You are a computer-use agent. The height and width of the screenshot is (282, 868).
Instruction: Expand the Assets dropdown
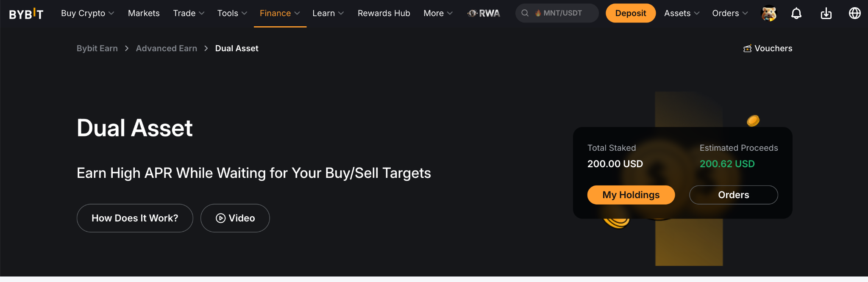682,13
